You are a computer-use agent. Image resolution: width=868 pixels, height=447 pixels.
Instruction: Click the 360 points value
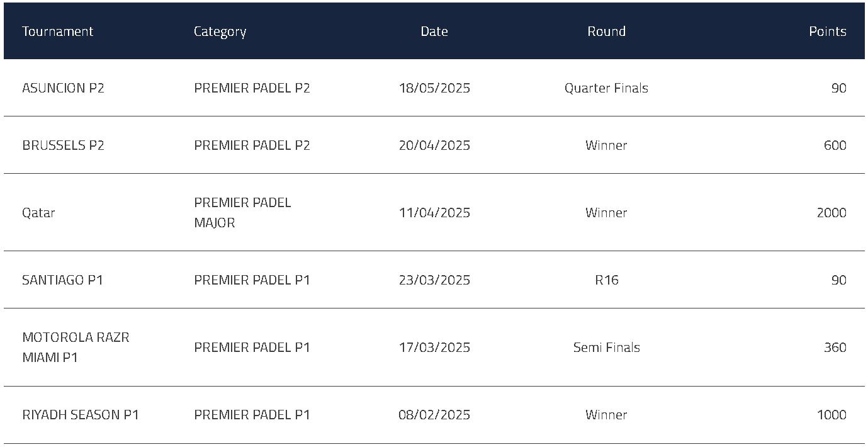(x=835, y=348)
